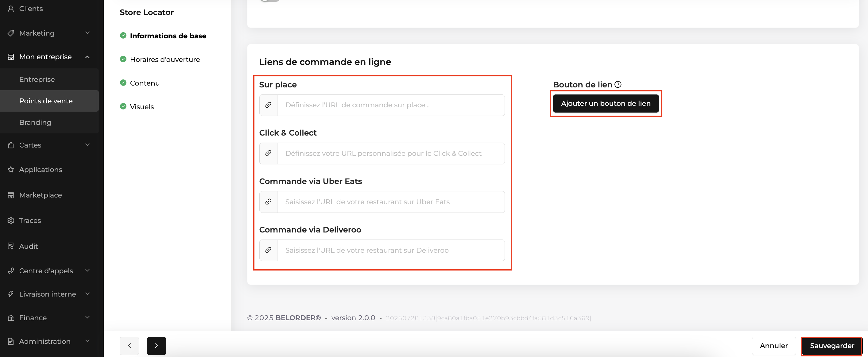Click the Finance bank icon

[11, 318]
